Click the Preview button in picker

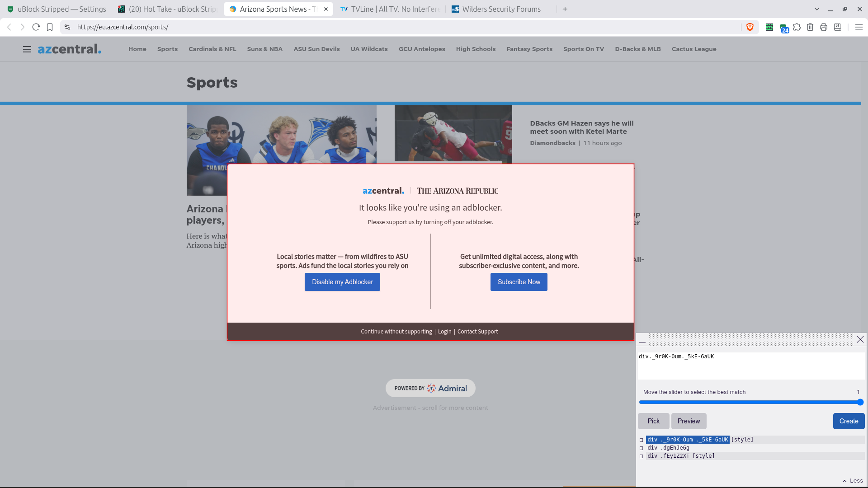point(689,421)
